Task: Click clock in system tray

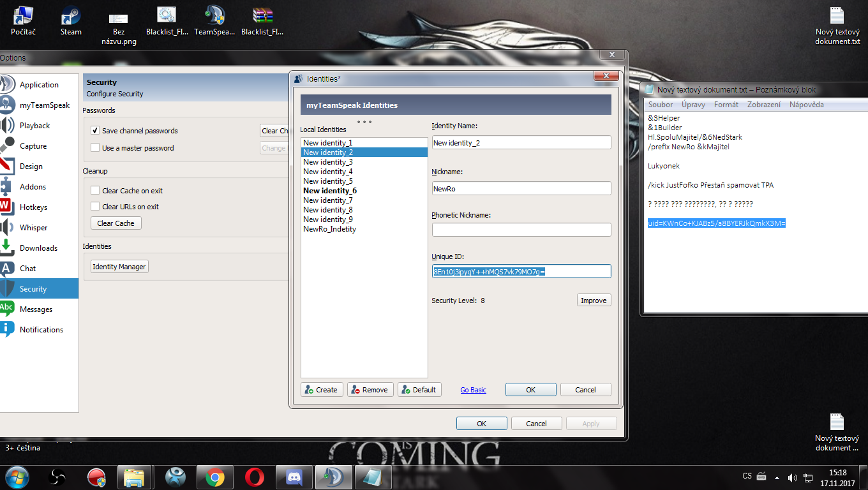Action: pyautogui.click(x=837, y=477)
